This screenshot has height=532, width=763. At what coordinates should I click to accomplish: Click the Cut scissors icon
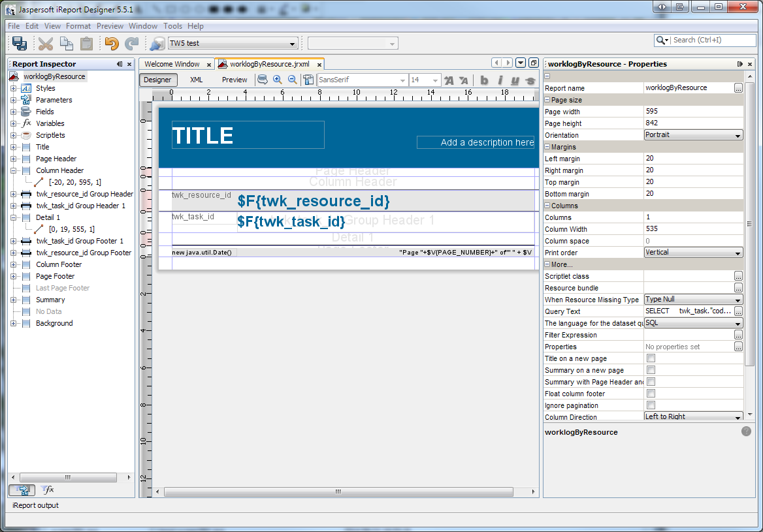(x=45, y=44)
